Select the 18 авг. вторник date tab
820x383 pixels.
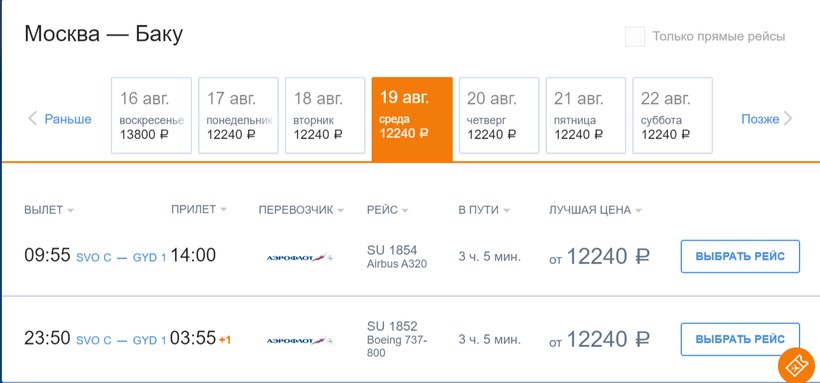(325, 116)
